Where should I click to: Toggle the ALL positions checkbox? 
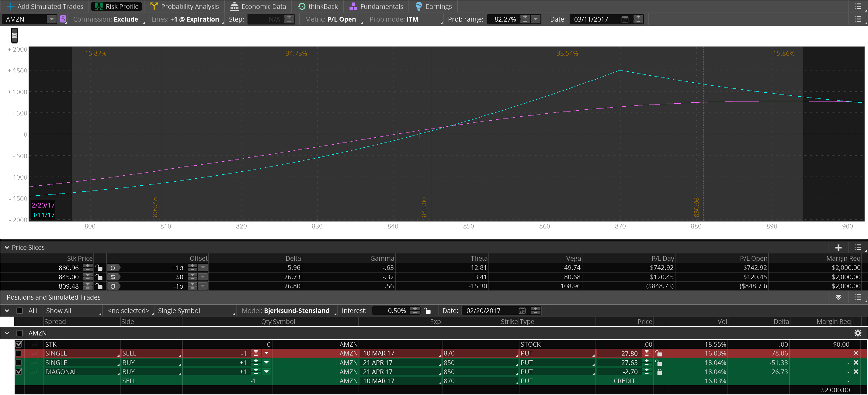click(19, 311)
